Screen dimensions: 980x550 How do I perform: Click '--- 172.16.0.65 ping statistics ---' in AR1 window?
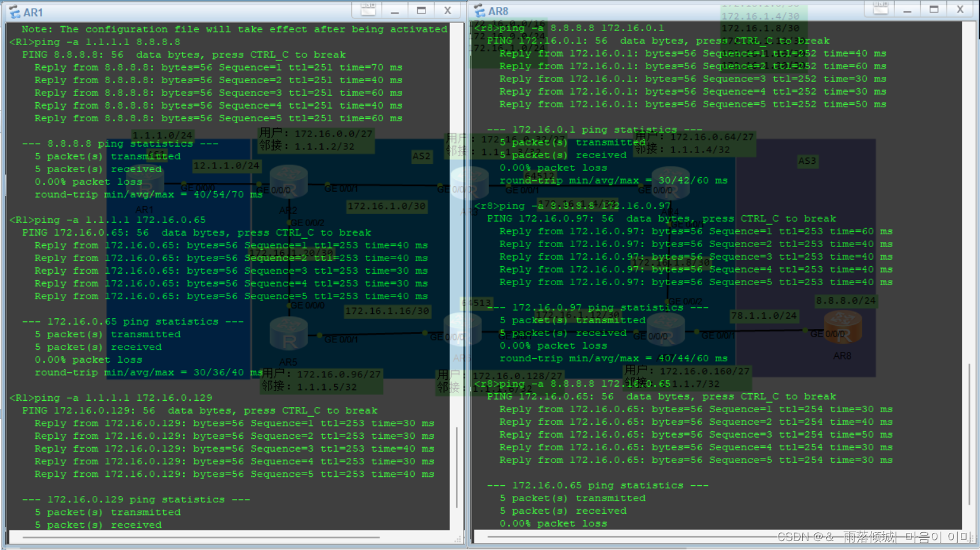133,321
